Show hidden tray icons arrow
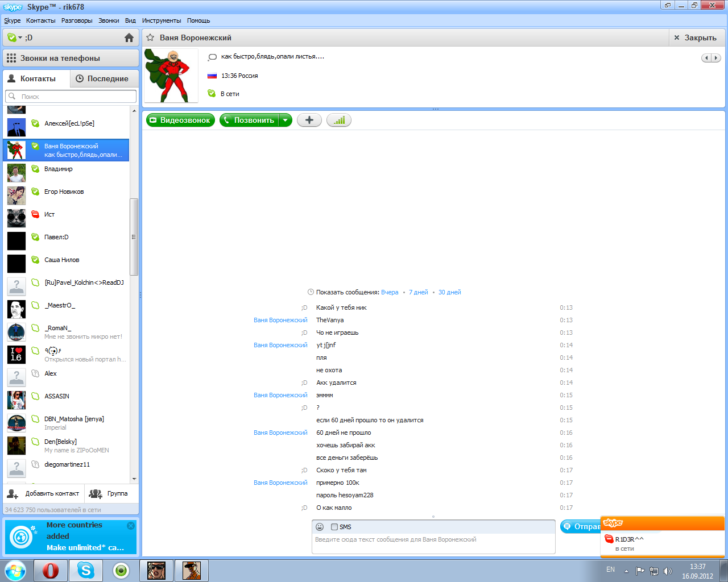Image resolution: width=728 pixels, height=582 pixels. point(626,571)
